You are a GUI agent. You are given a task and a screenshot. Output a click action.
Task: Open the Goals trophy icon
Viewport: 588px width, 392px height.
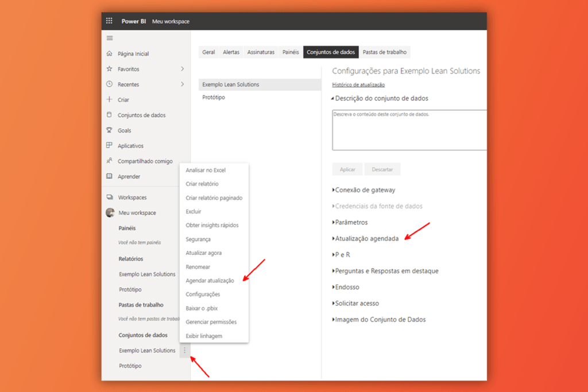point(110,130)
